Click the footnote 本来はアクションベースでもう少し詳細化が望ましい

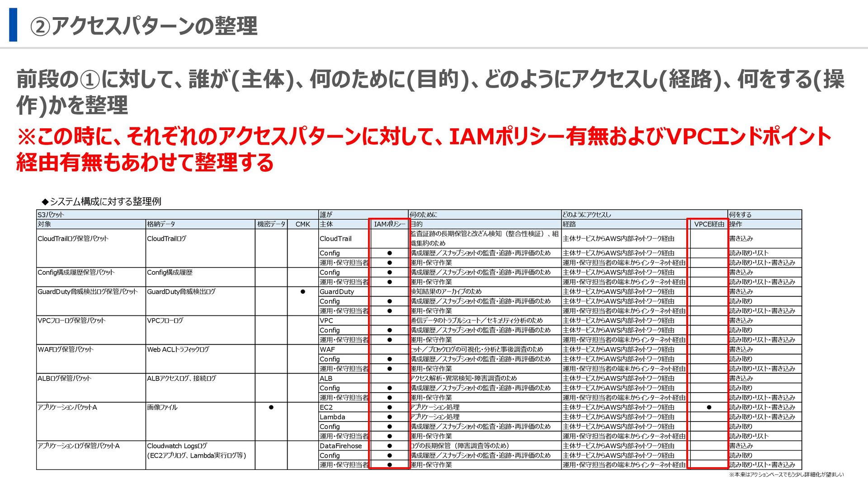click(x=786, y=474)
